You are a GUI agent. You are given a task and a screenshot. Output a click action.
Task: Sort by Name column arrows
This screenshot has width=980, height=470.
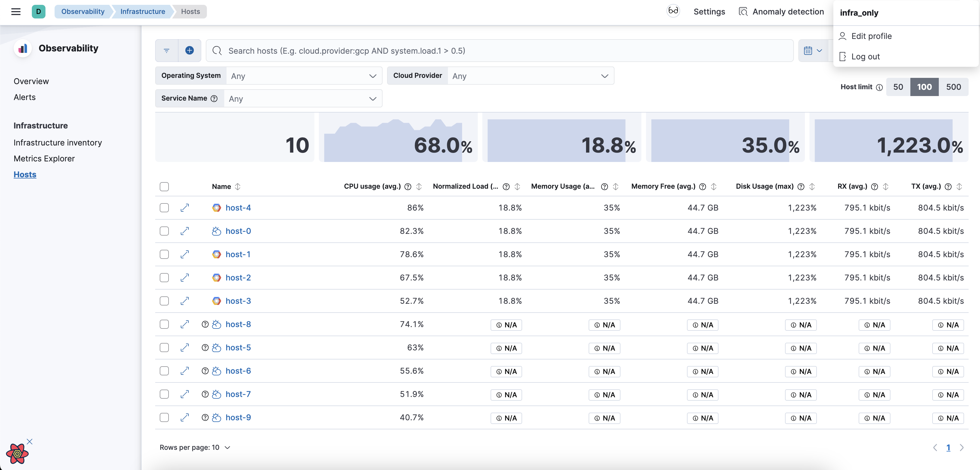tap(238, 187)
